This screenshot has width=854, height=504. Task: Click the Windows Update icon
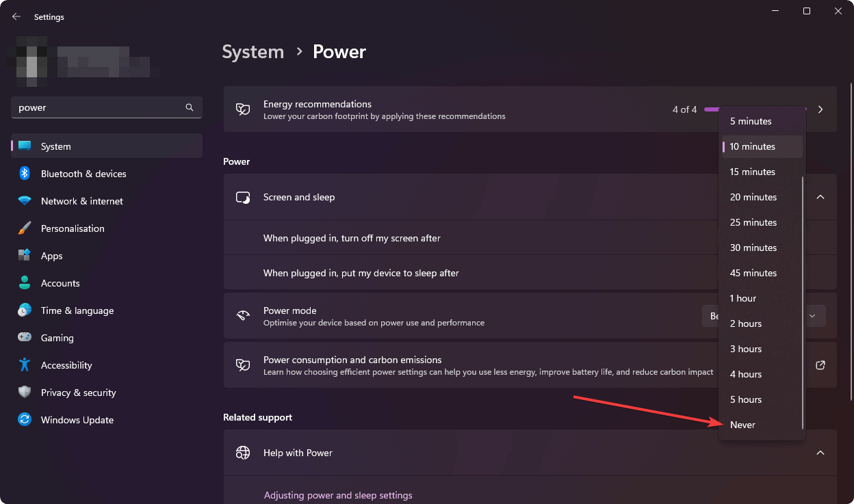[25, 419]
